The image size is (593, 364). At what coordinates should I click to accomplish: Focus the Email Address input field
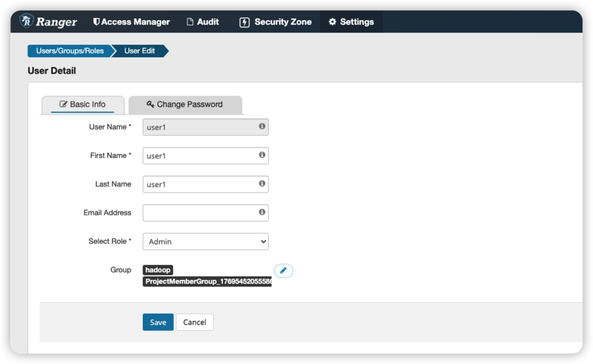click(x=199, y=213)
